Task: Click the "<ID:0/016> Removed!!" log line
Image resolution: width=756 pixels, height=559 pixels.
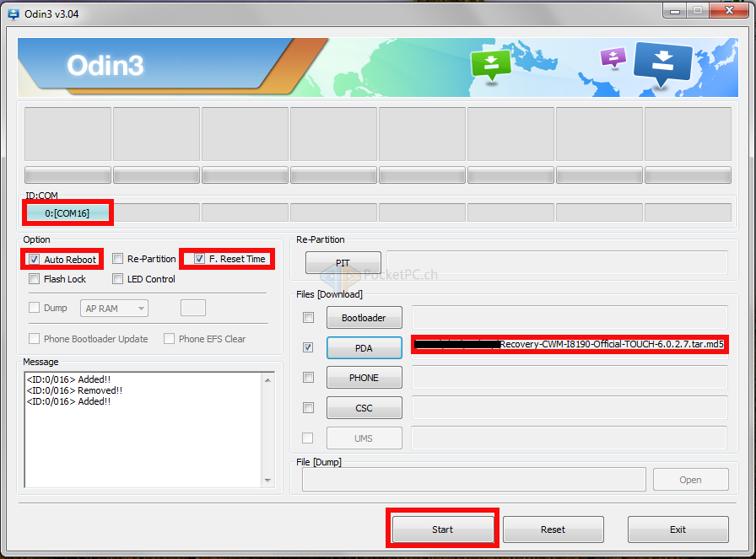Action: point(75,390)
